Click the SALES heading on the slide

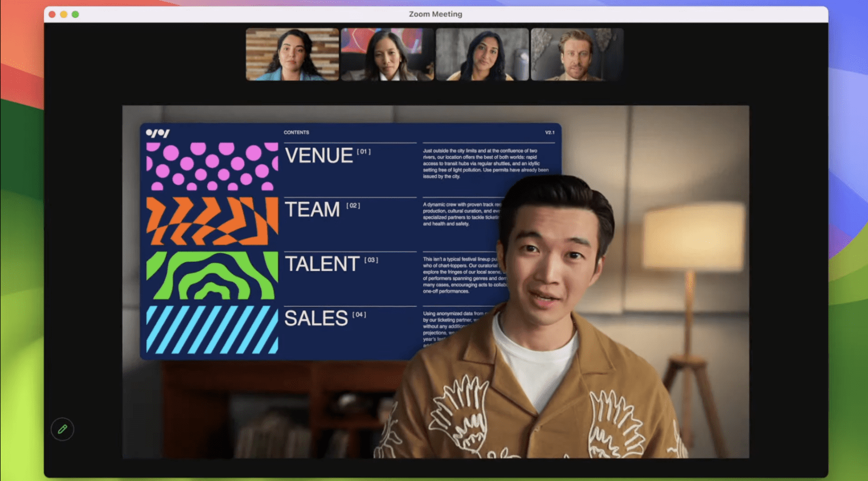tap(316, 318)
